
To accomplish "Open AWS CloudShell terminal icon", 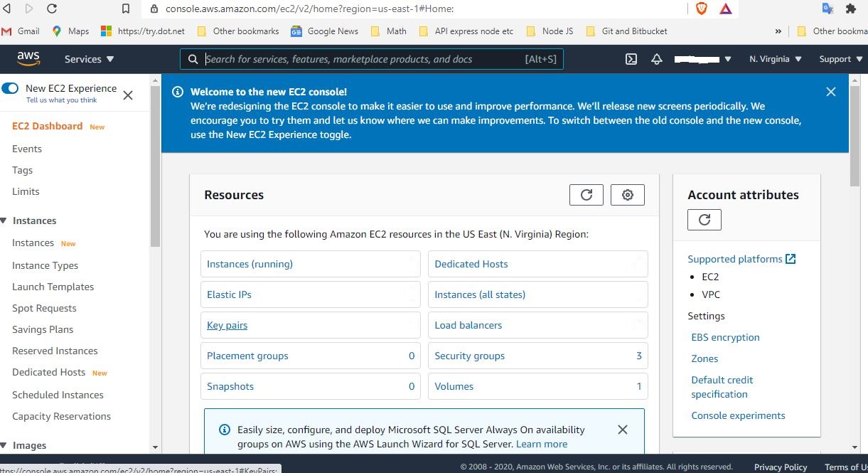I will (x=631, y=59).
